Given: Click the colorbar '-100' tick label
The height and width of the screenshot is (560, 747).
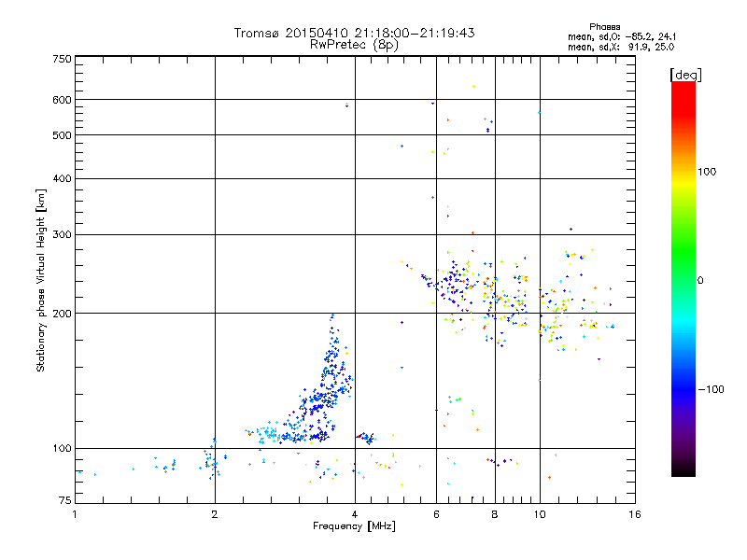Looking at the screenshot, I should [x=711, y=389].
